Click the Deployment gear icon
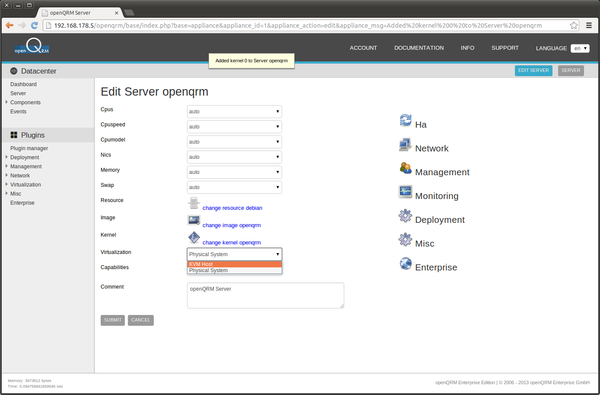This screenshot has height=395, width=600. [405, 216]
